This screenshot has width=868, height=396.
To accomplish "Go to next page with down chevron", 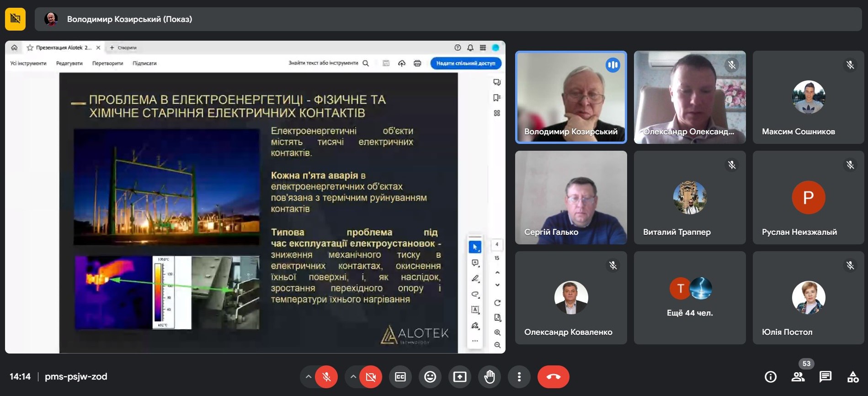I will click(x=497, y=285).
